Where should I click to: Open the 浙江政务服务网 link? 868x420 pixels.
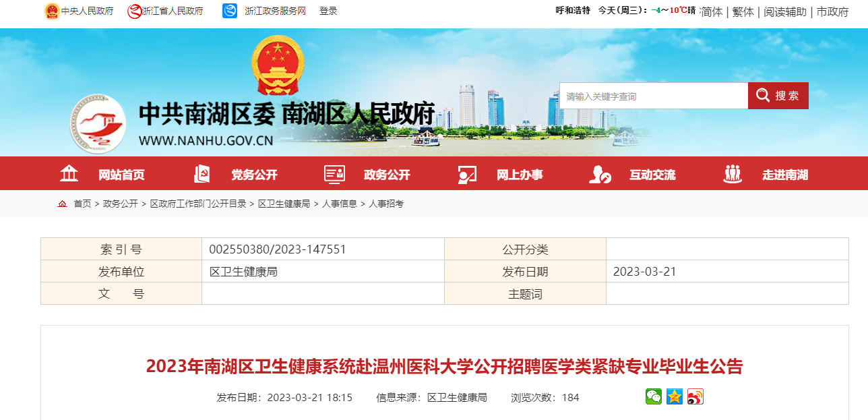coord(275,11)
